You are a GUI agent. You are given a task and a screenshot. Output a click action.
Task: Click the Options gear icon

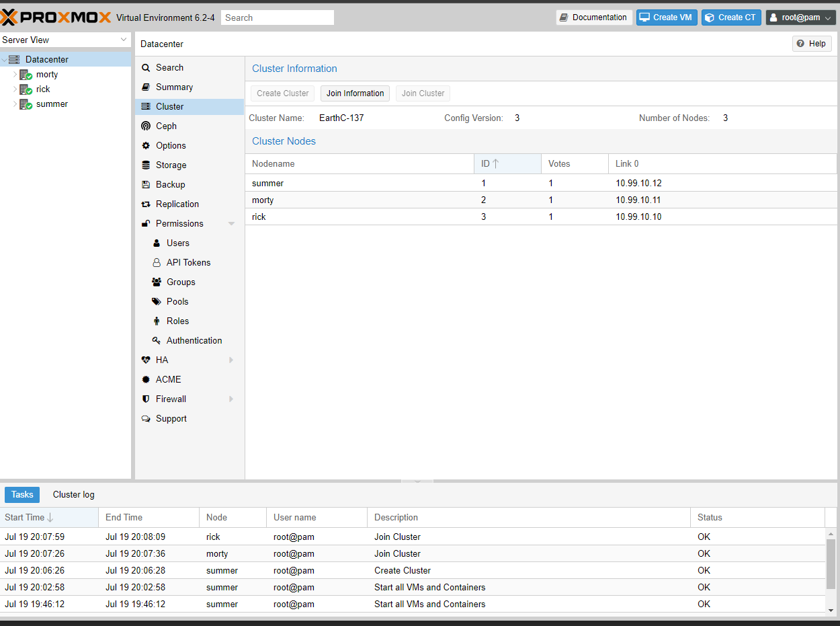[x=146, y=145]
